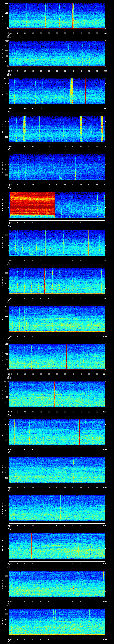Screen dimensions: 114x644
Task: Select the spectrogram panel starting at 20:11:00
Action: click(x=57, y=394)
